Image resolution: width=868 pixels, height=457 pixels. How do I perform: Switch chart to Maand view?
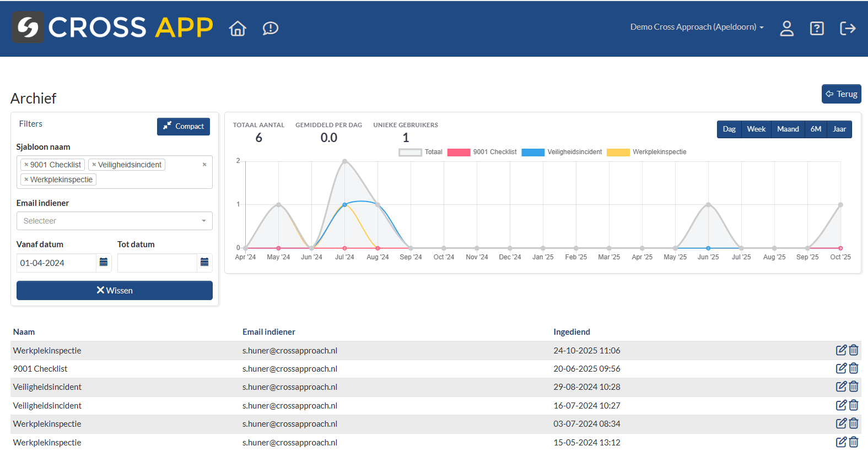pyautogui.click(x=788, y=129)
